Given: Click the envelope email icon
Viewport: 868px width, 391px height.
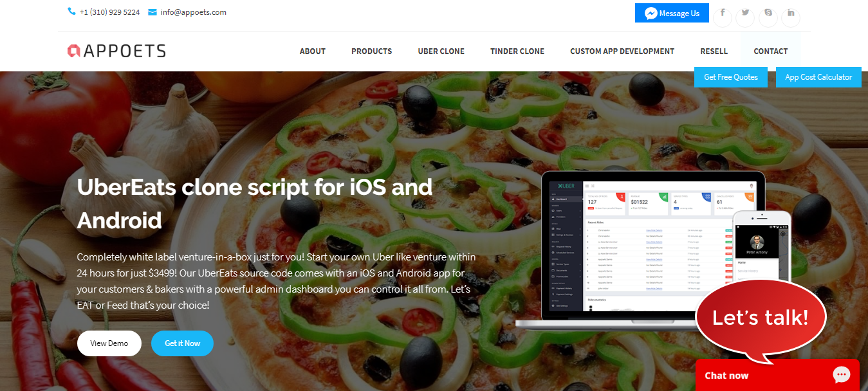Looking at the screenshot, I should tap(152, 12).
